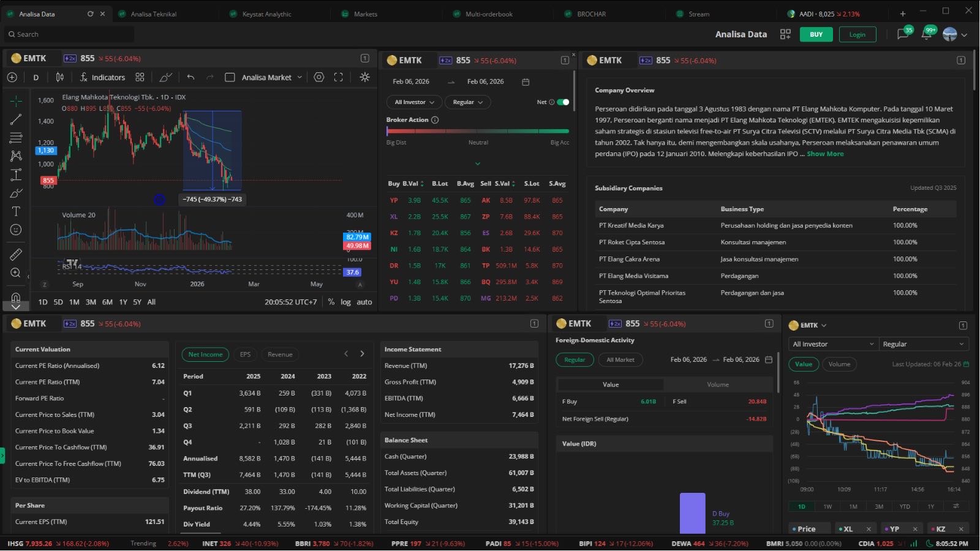Toggle log scale on the chart
The image size is (980, 551).
tap(345, 302)
